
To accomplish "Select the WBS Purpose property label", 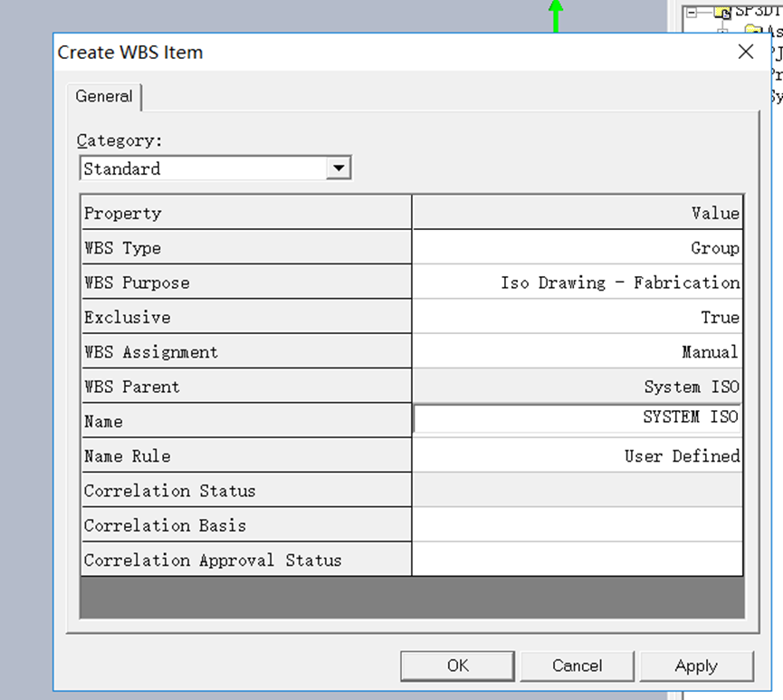I will [x=247, y=283].
